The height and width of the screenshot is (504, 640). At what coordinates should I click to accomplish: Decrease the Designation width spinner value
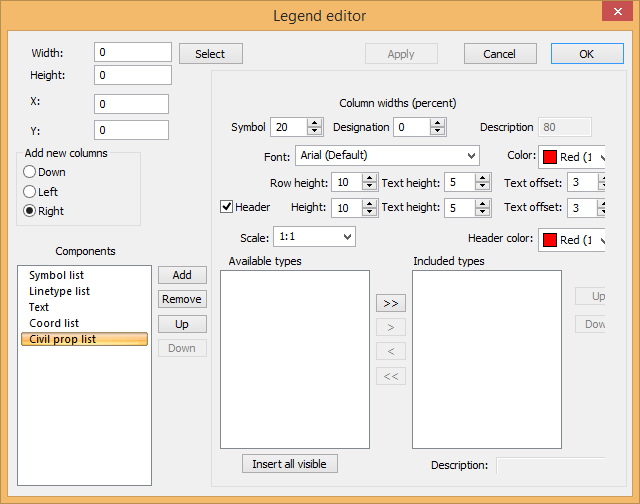pyautogui.click(x=437, y=132)
